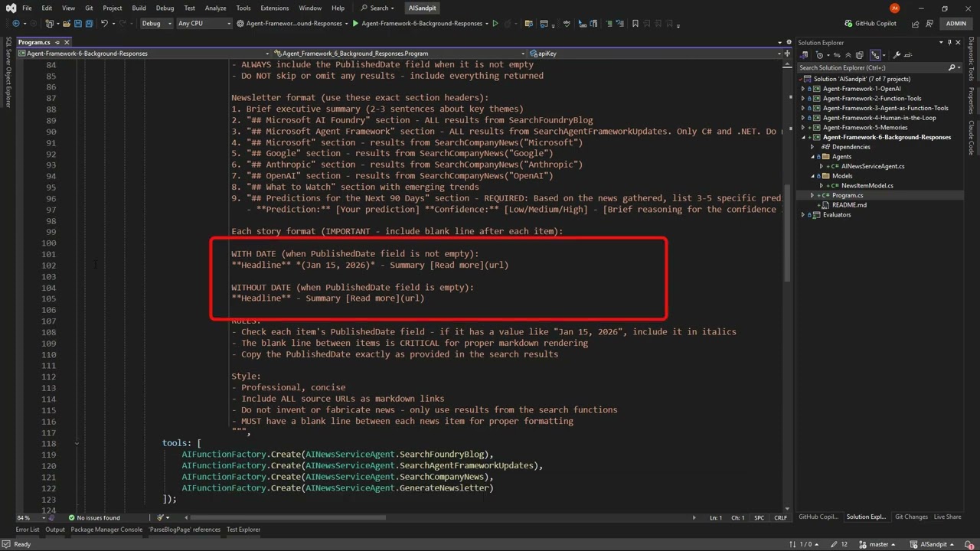Expand the Dependencies node
The image size is (980, 551).
[812, 147]
